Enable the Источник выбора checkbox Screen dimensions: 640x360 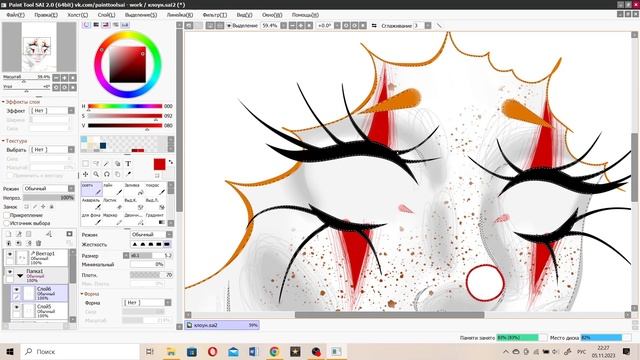(7, 223)
